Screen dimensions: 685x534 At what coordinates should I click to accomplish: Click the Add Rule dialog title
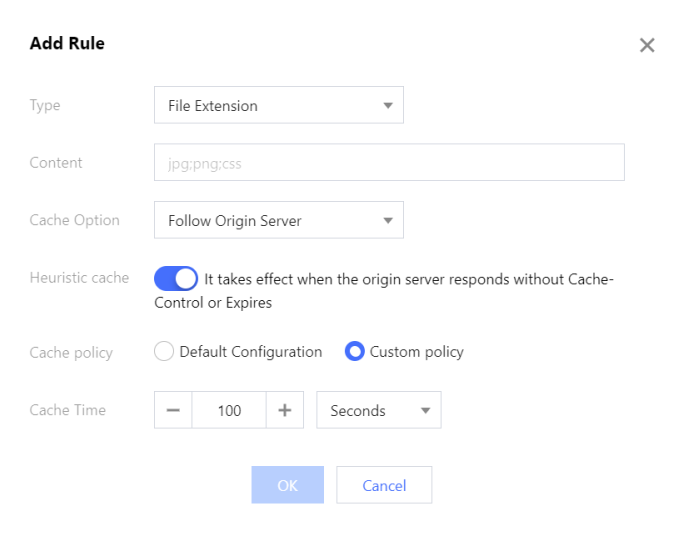pos(67,43)
